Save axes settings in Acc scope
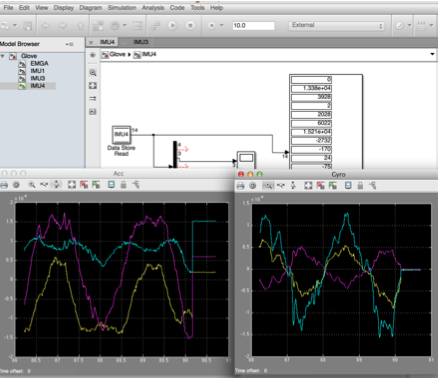 tap(84, 184)
